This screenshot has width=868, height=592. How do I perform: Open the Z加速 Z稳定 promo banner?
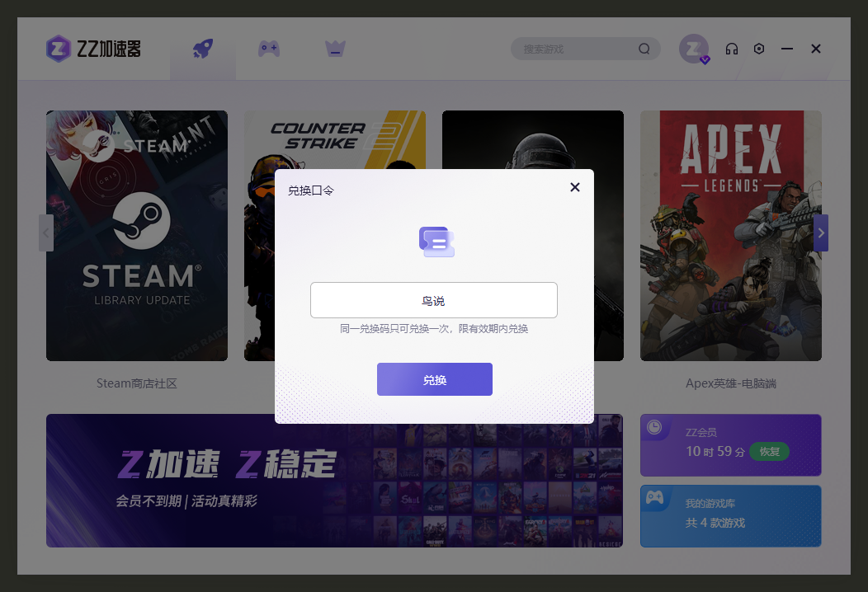[x=334, y=480]
